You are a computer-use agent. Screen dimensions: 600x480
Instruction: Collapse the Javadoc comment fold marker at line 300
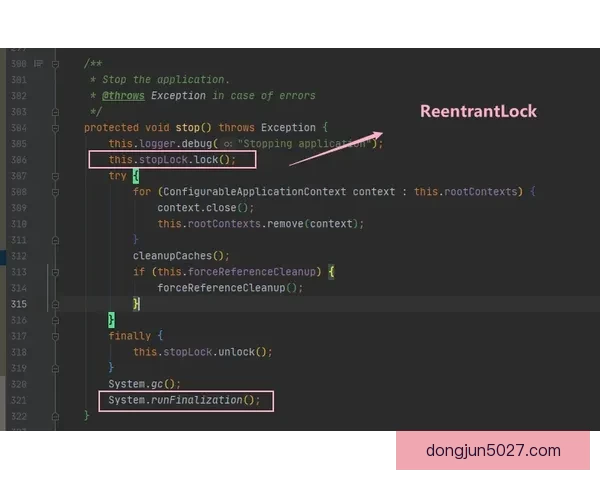coord(57,64)
